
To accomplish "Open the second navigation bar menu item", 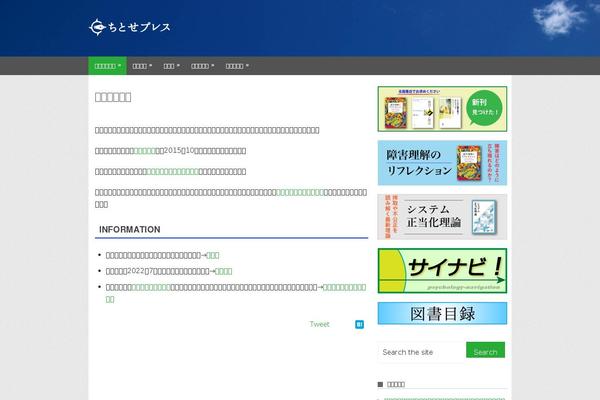I will [x=142, y=66].
